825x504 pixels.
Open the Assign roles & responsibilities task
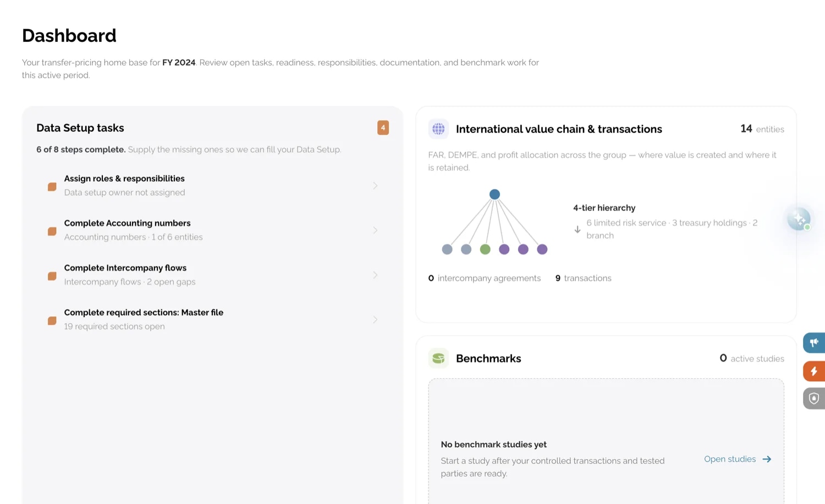pyautogui.click(x=212, y=186)
